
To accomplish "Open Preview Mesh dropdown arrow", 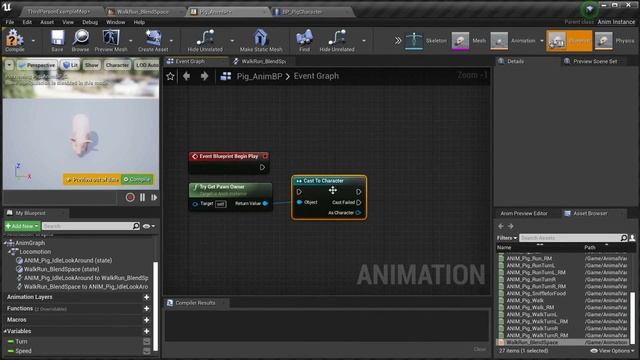I will [131, 41].
